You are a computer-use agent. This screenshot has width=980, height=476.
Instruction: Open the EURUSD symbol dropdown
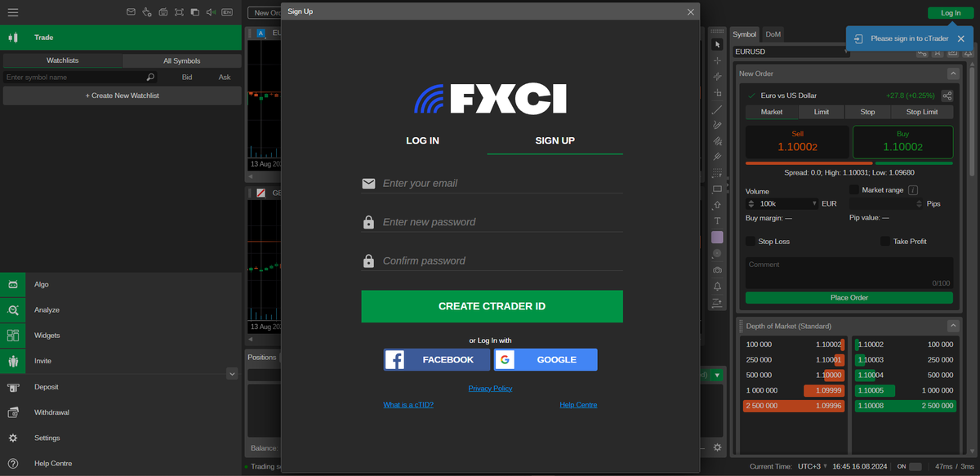point(791,51)
